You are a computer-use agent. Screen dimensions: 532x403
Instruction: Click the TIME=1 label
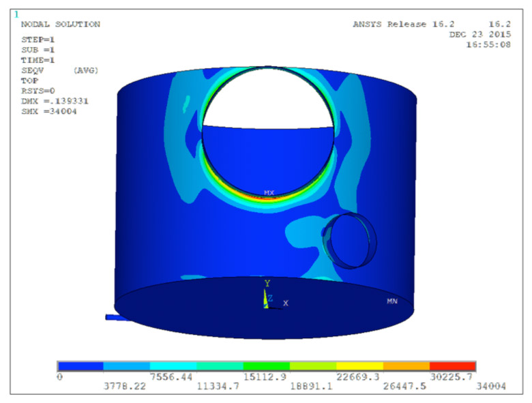coord(38,60)
